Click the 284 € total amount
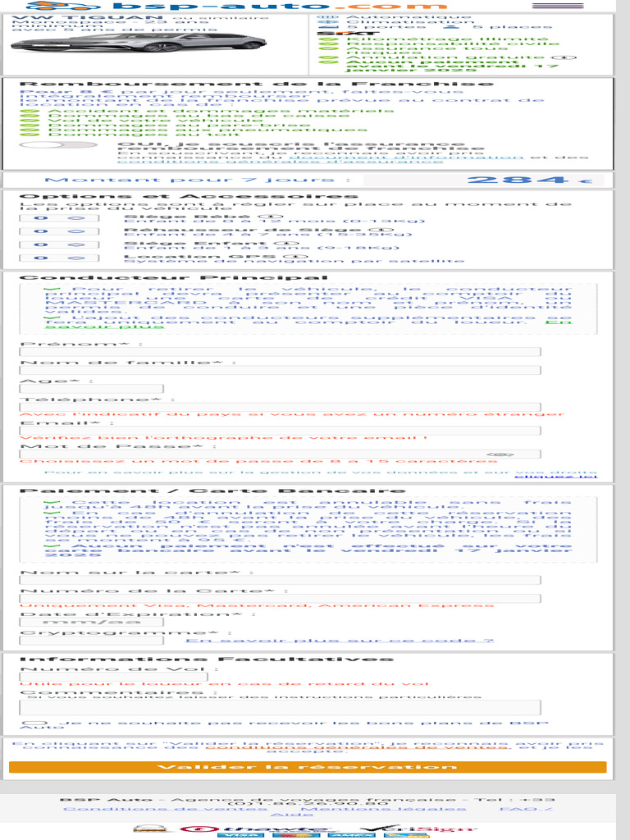 click(x=531, y=180)
